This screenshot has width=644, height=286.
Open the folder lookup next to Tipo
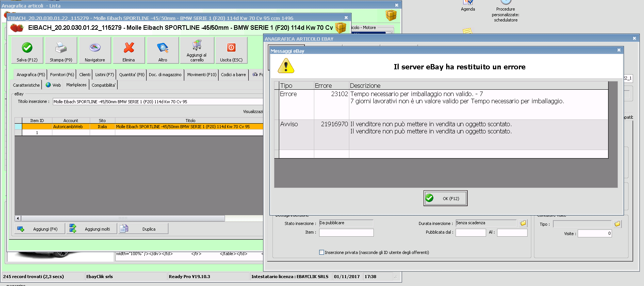[617, 224]
